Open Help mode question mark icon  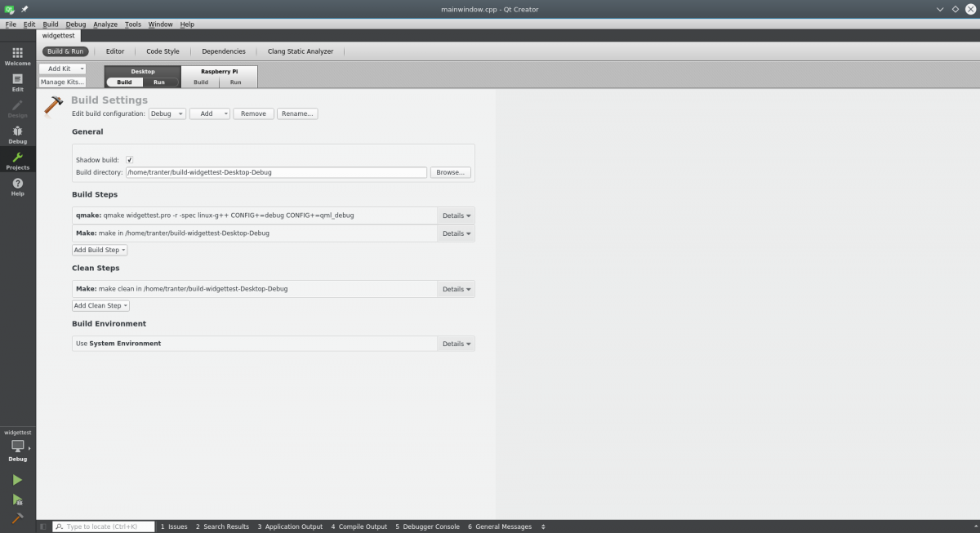click(x=17, y=187)
